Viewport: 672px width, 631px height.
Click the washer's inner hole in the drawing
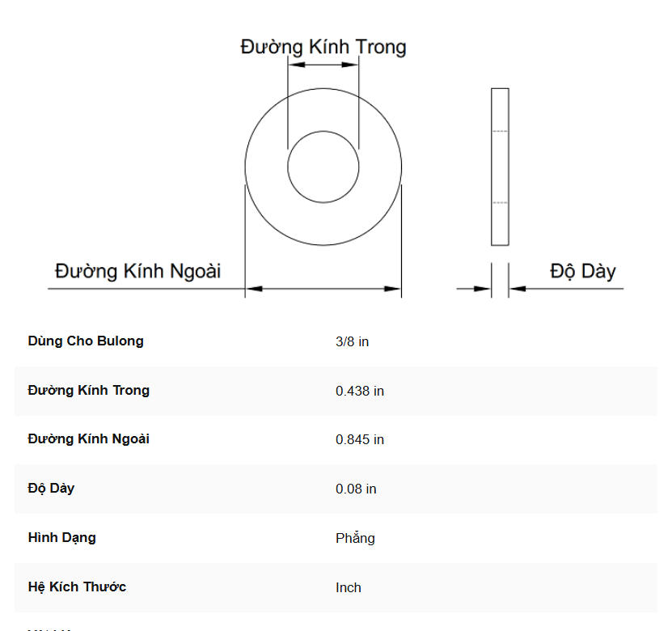pyautogui.click(x=323, y=167)
